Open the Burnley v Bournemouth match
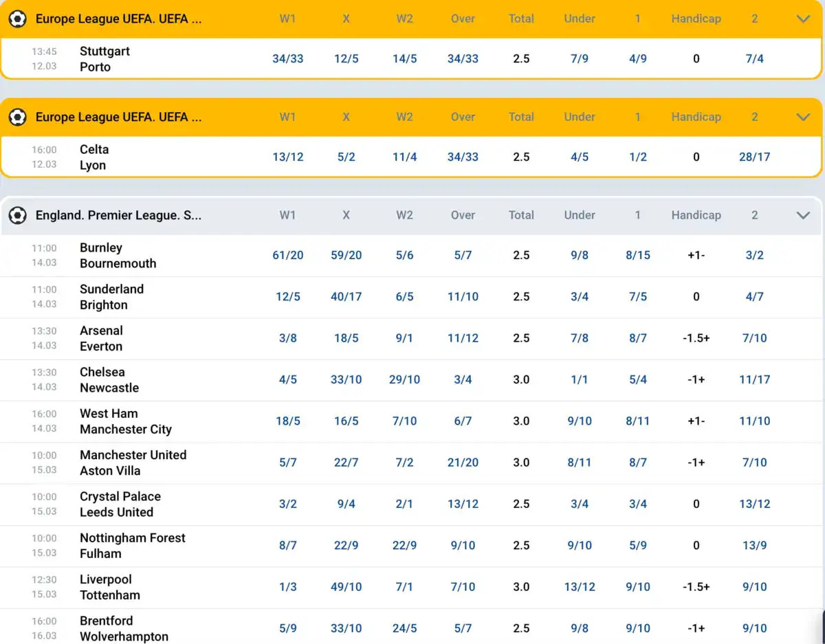This screenshot has height=644, width=825. point(118,256)
